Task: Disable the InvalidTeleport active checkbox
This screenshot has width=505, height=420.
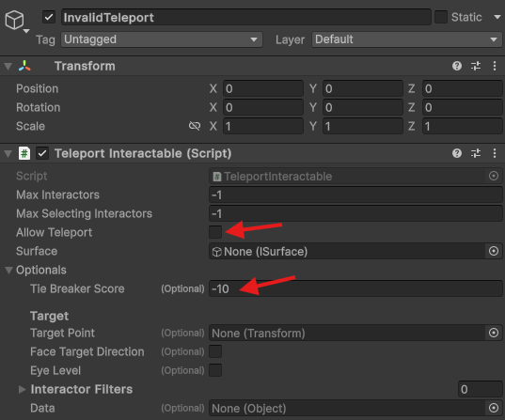Action: tap(49, 17)
